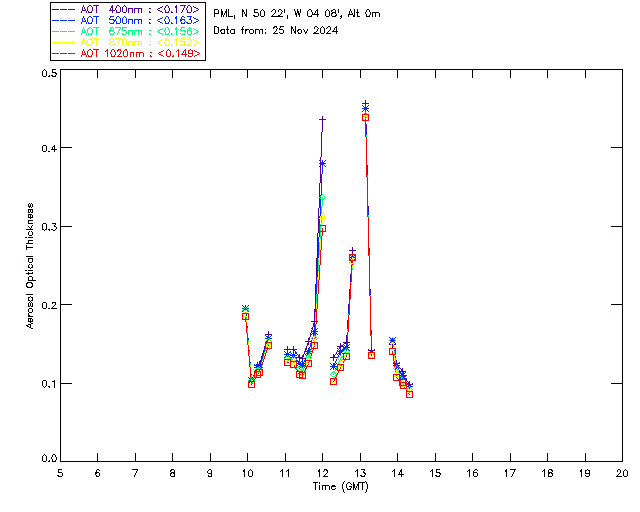Screen dimensions: 640x512
Task: Click the 0.4 y-axis tick label
Action: [x=49, y=148]
